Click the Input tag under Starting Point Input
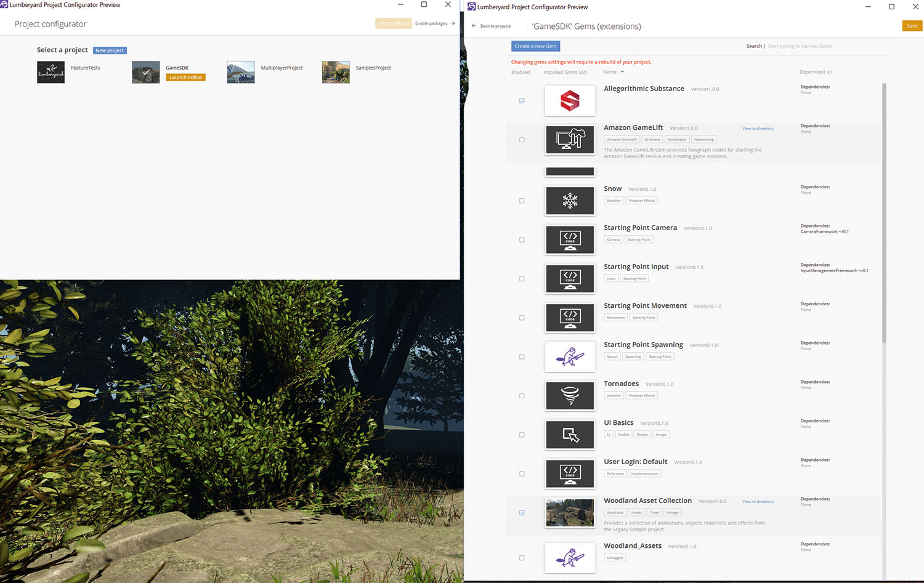 [x=610, y=279]
